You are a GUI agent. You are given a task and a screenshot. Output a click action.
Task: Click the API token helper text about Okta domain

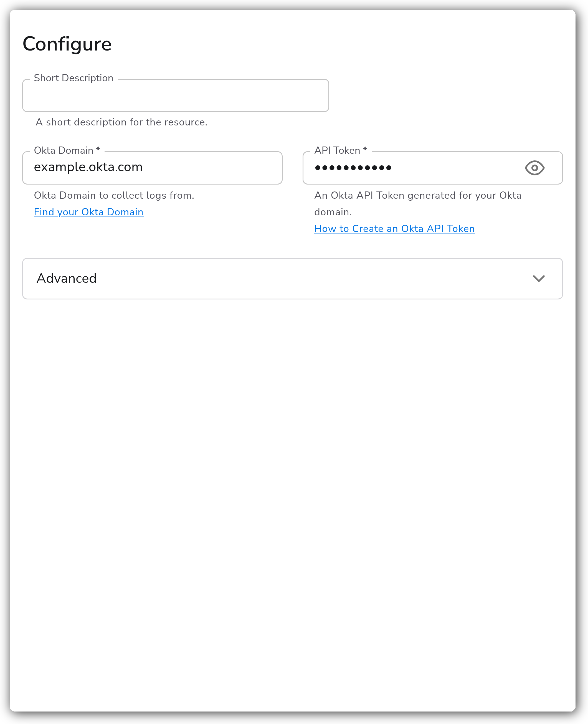tap(418, 204)
